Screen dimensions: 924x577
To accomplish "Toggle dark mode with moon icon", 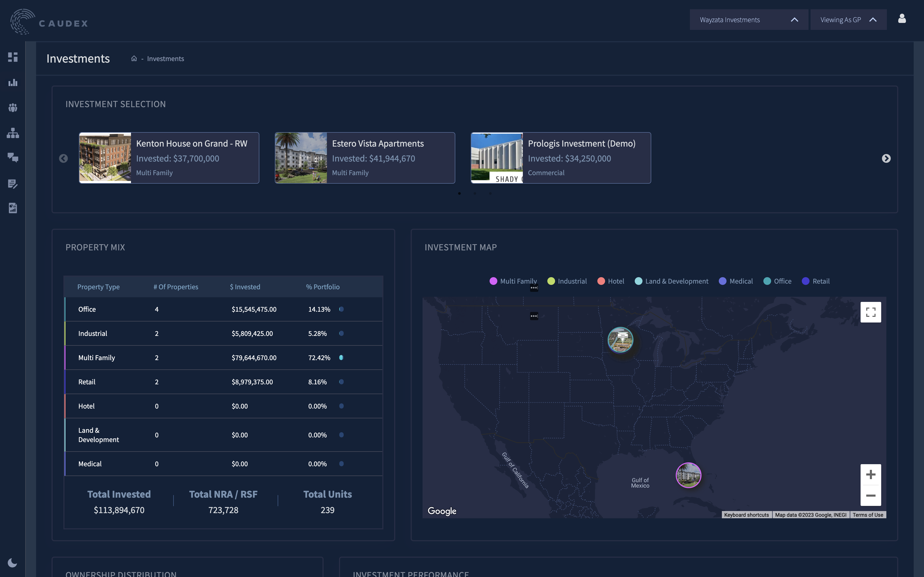I will pyautogui.click(x=12, y=563).
